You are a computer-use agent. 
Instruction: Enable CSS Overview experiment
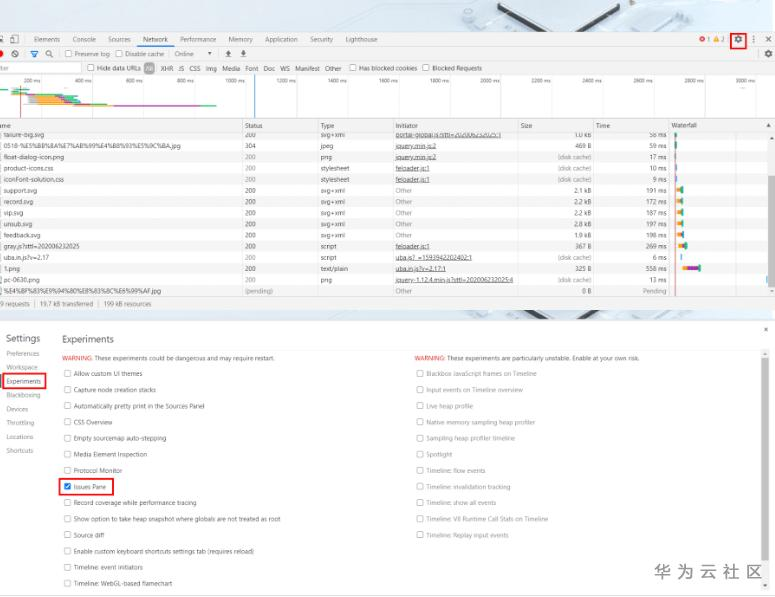click(67, 422)
